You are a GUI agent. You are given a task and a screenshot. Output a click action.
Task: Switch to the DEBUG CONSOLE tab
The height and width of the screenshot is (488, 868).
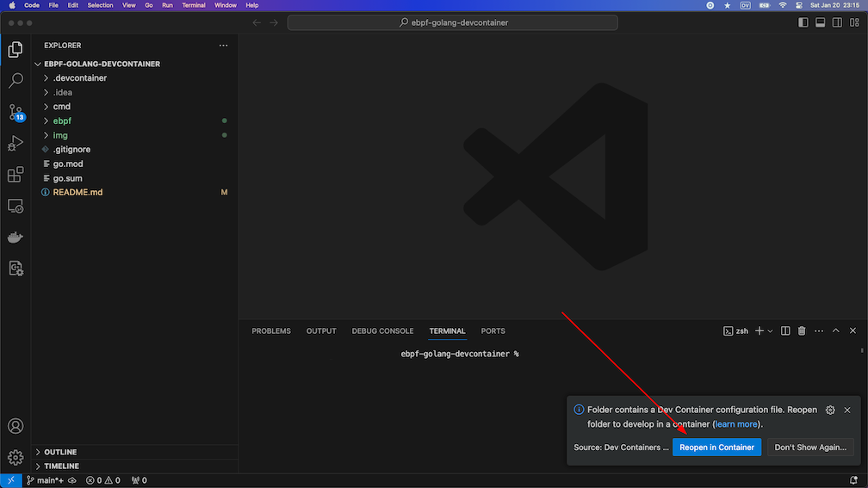382,330
